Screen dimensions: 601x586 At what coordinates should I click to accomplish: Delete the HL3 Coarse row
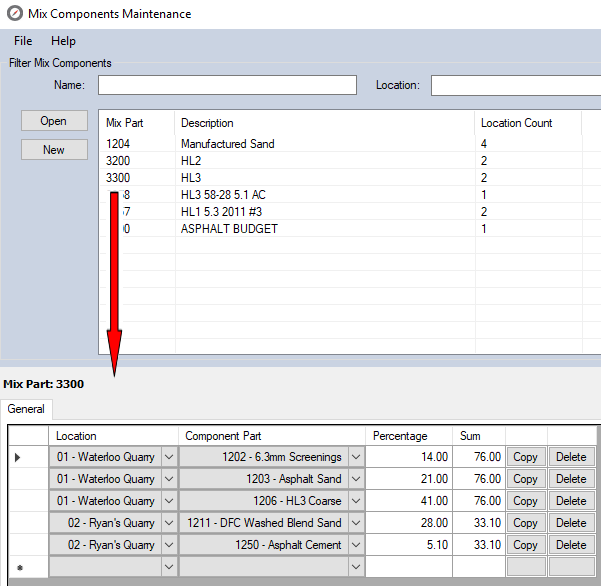[571, 501]
